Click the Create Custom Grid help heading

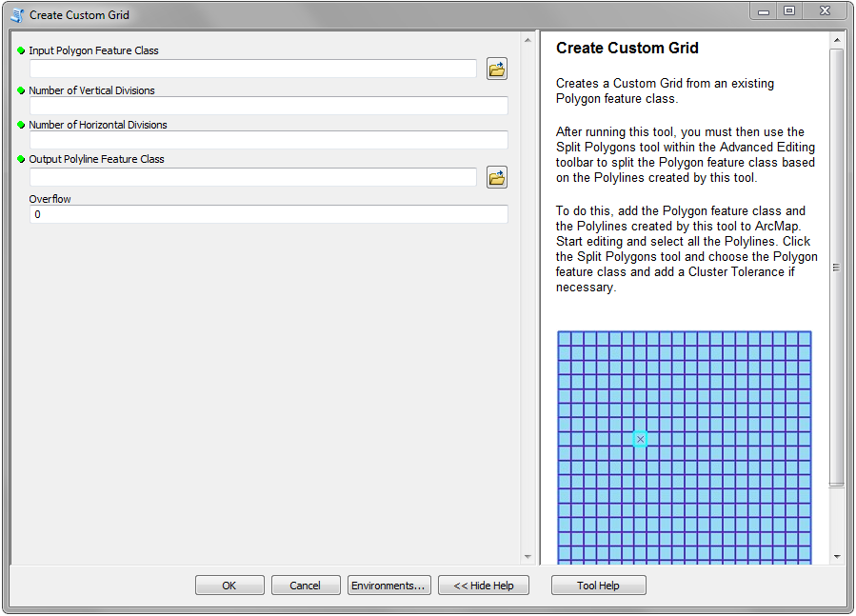pyautogui.click(x=627, y=48)
